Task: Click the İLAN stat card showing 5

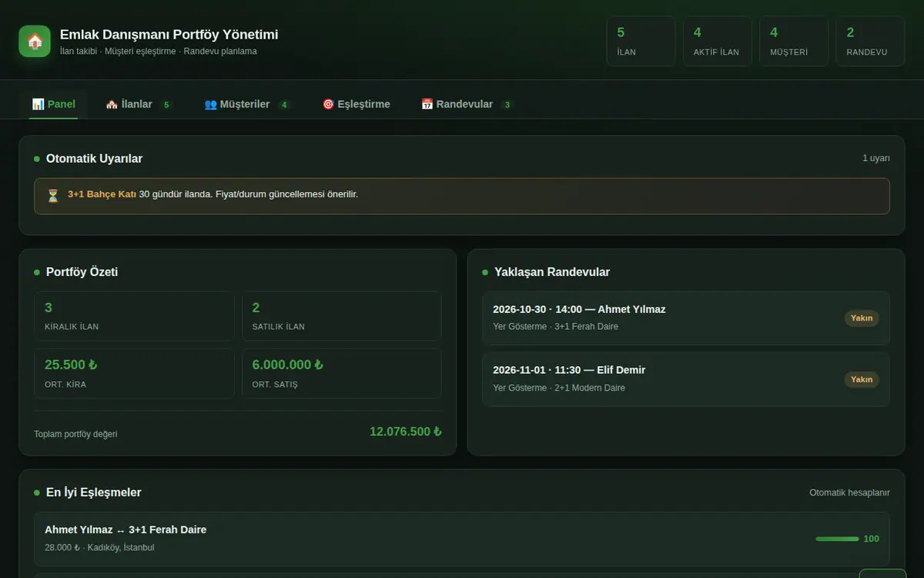Action: 641,41
